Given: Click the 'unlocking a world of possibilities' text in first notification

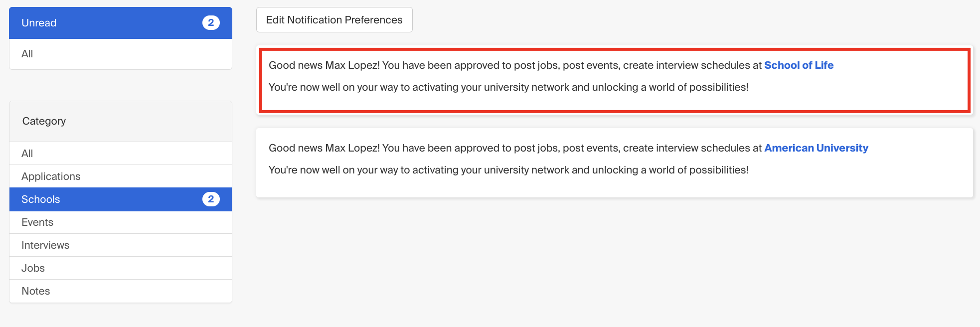Looking at the screenshot, I should (670, 87).
